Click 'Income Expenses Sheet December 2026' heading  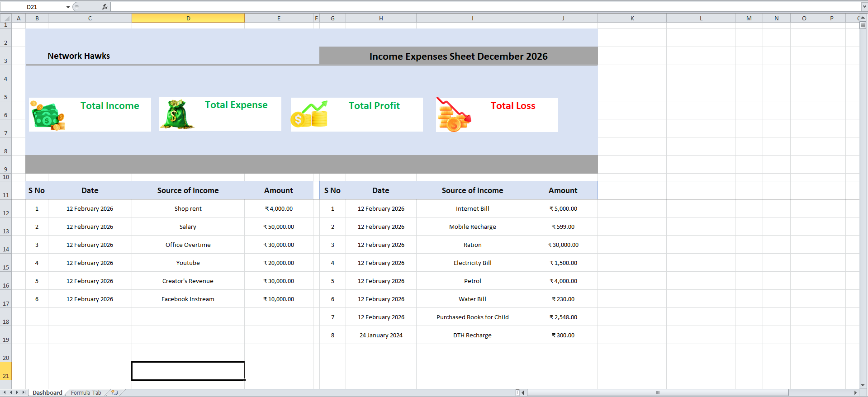(458, 56)
